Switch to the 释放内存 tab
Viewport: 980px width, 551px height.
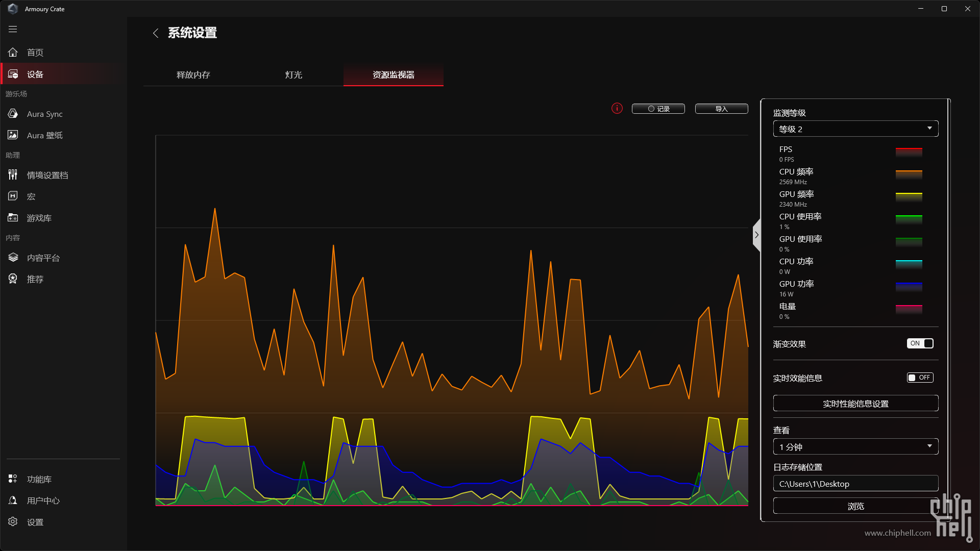(193, 75)
